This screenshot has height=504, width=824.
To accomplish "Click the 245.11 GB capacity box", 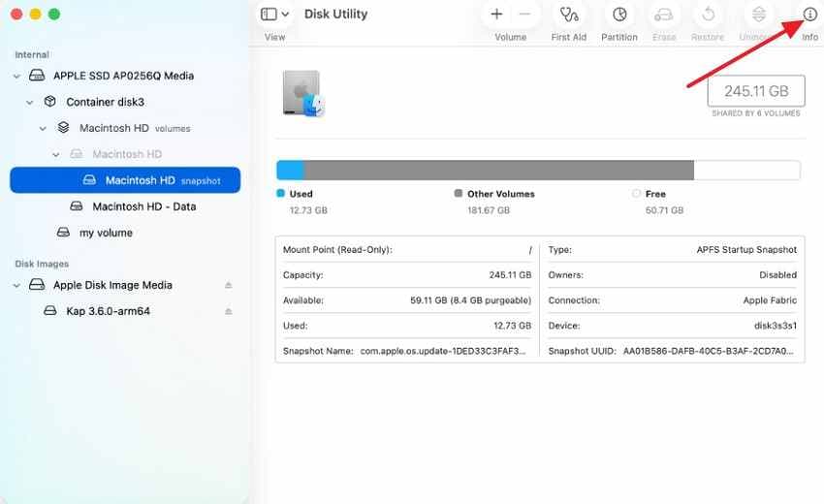I will 756,91.
